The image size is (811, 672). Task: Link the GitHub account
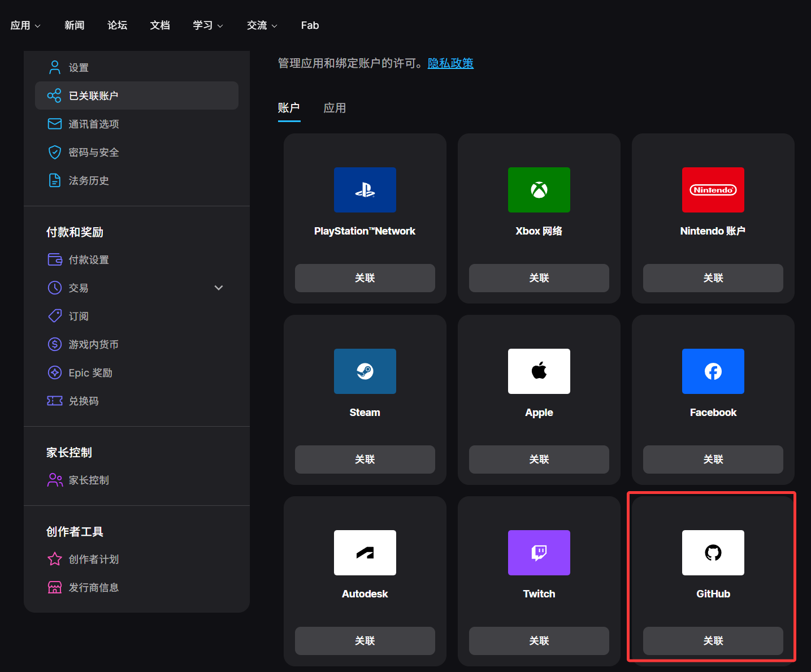click(713, 641)
